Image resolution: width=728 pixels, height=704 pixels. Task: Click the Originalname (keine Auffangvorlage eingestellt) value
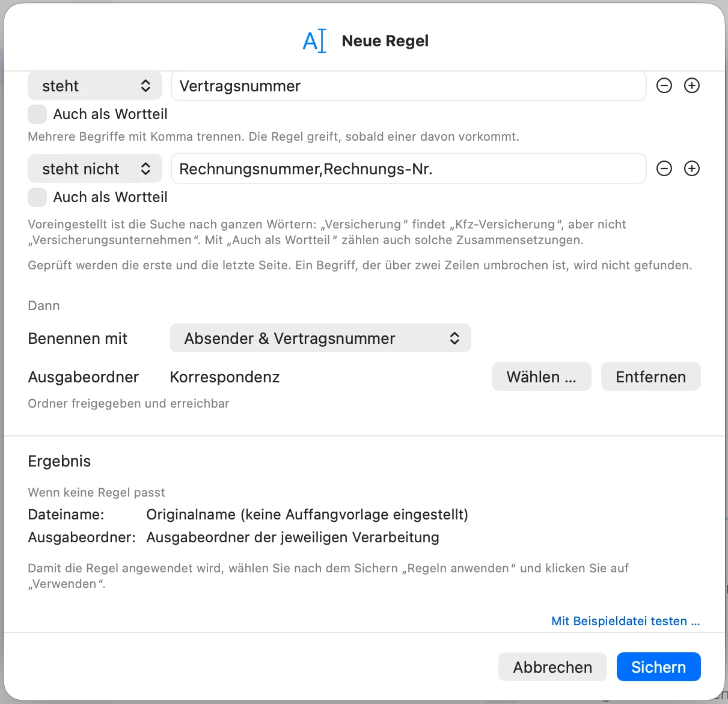point(307,515)
